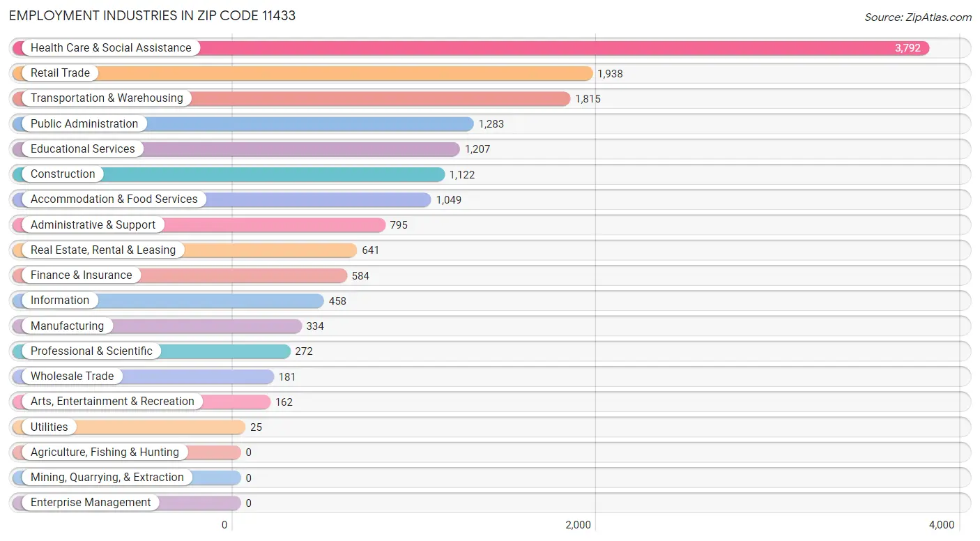The height and width of the screenshot is (541, 980).
Task: Select the Public Administration label
Action: pos(84,124)
